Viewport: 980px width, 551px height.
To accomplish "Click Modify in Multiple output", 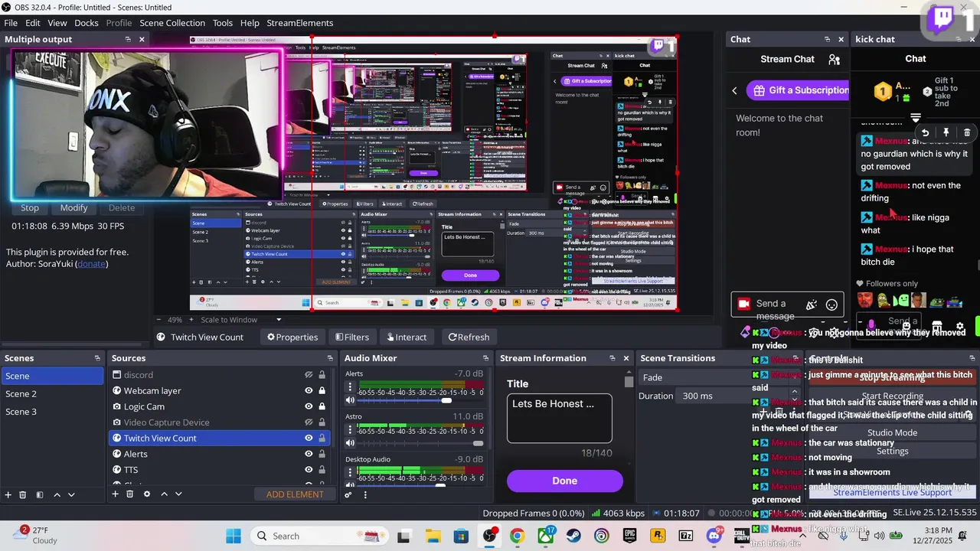I will coord(74,207).
